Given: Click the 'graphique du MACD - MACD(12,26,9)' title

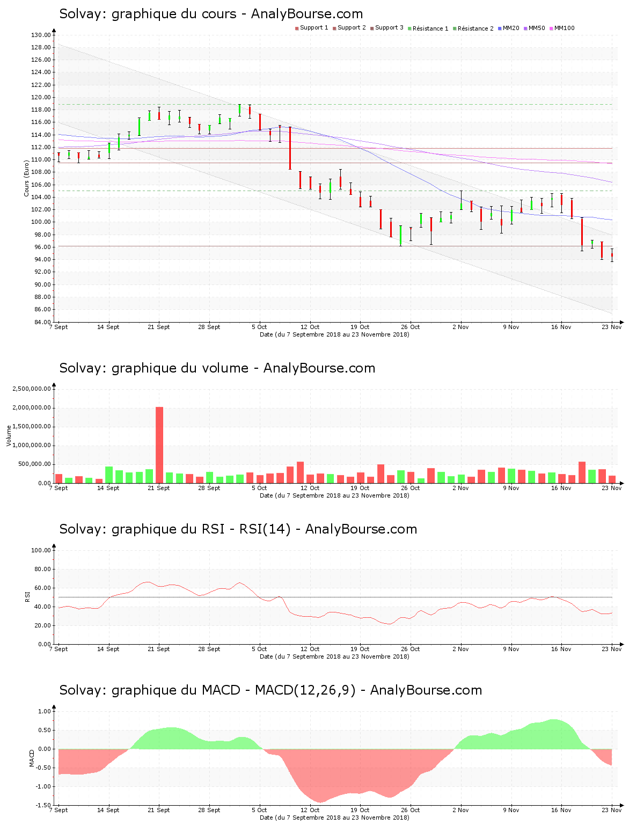Looking at the screenshot, I should [x=233, y=690].
